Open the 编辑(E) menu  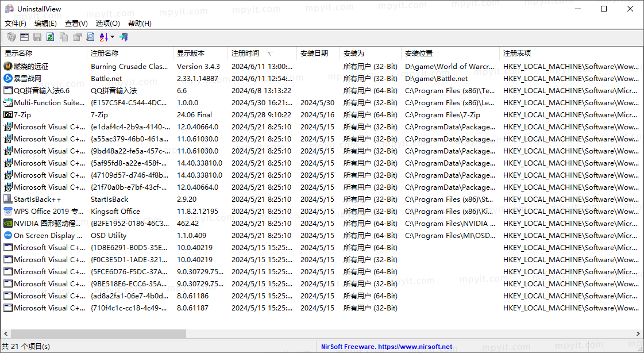(x=45, y=24)
